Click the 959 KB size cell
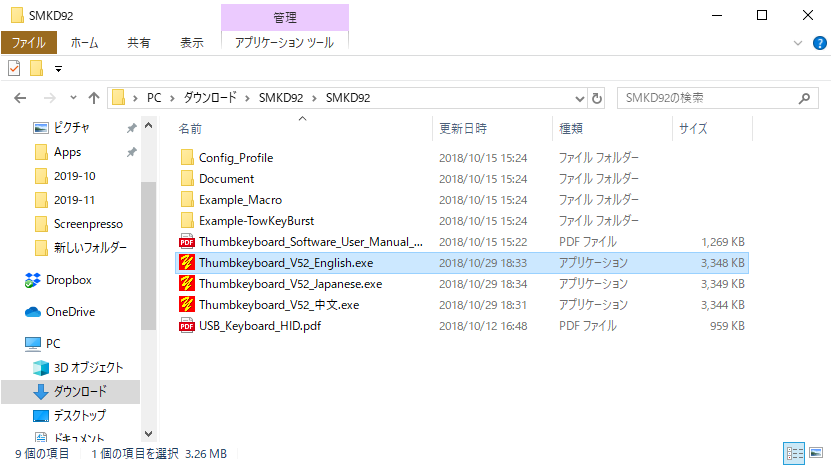Screen dimensions: 832x466 [727, 326]
